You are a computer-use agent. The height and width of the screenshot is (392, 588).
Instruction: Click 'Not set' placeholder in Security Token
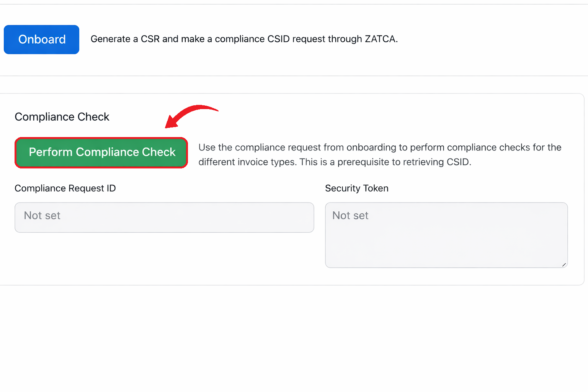tap(350, 216)
